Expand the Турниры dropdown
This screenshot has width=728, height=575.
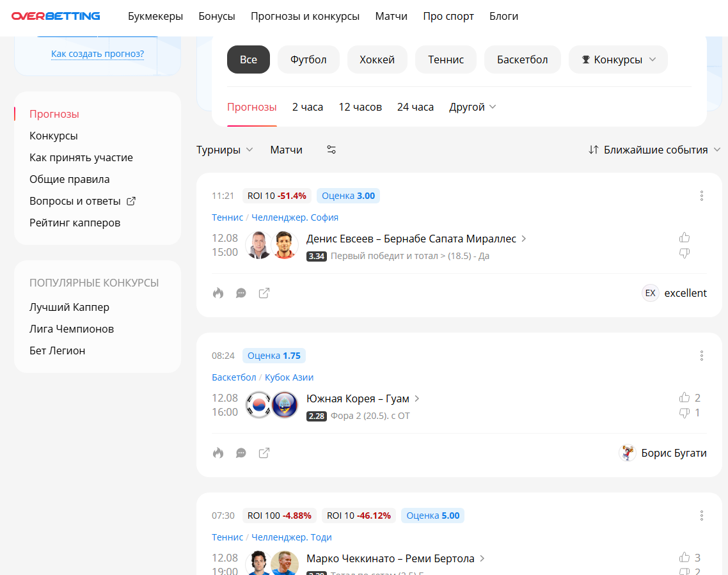pos(225,149)
